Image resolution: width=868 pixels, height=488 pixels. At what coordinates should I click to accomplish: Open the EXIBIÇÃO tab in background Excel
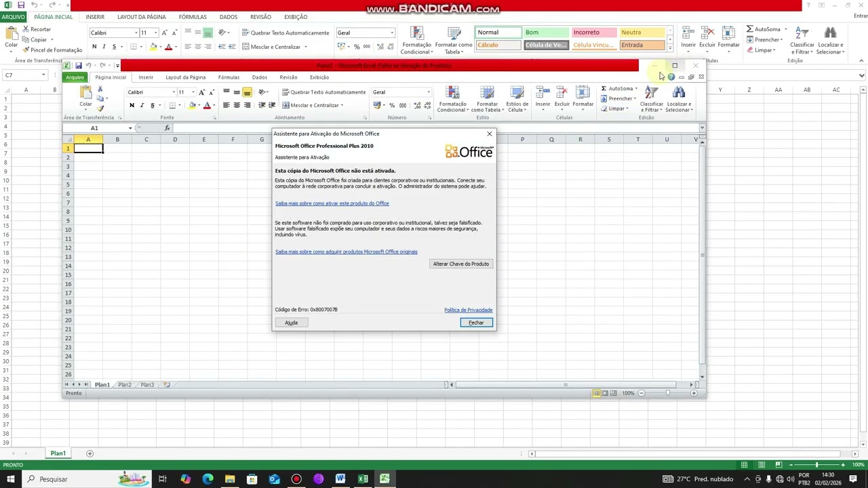296,17
